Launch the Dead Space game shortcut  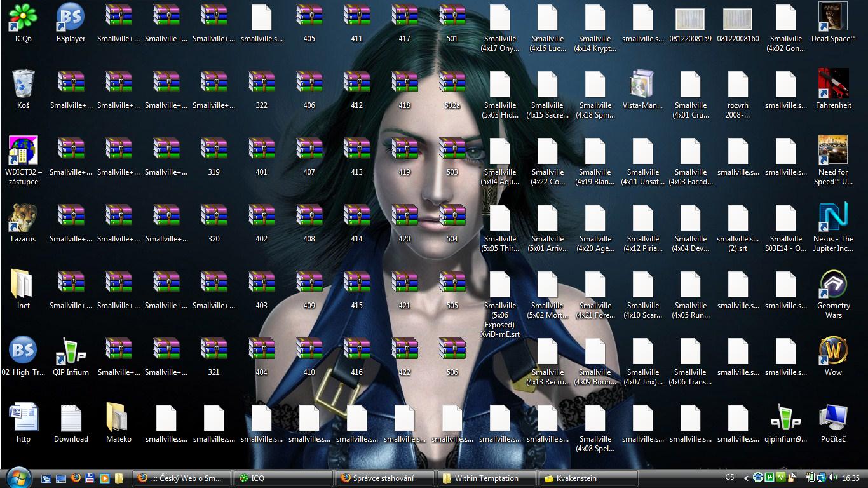833,18
